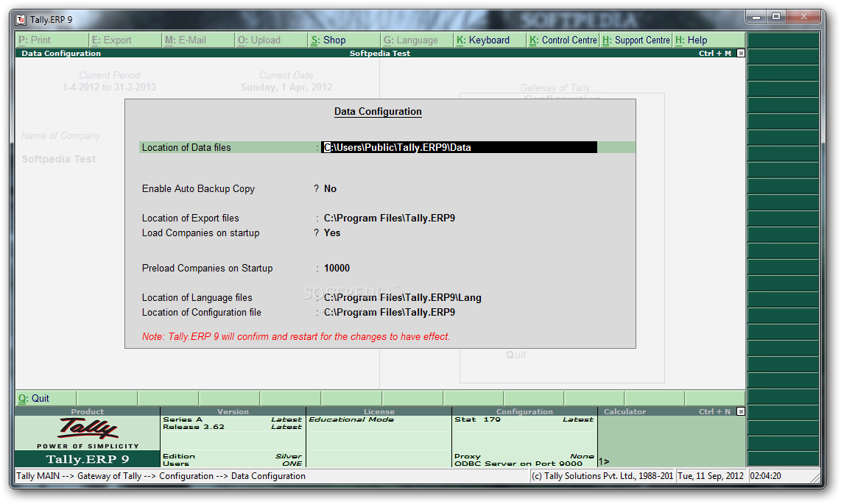
Task: Minimize the Tally.ERP 9 window
Action: pos(756,17)
